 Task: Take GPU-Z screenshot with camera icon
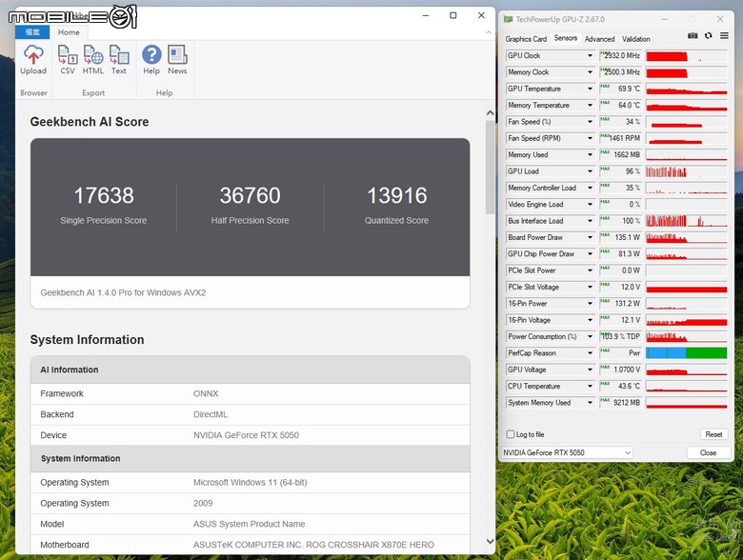click(x=693, y=35)
